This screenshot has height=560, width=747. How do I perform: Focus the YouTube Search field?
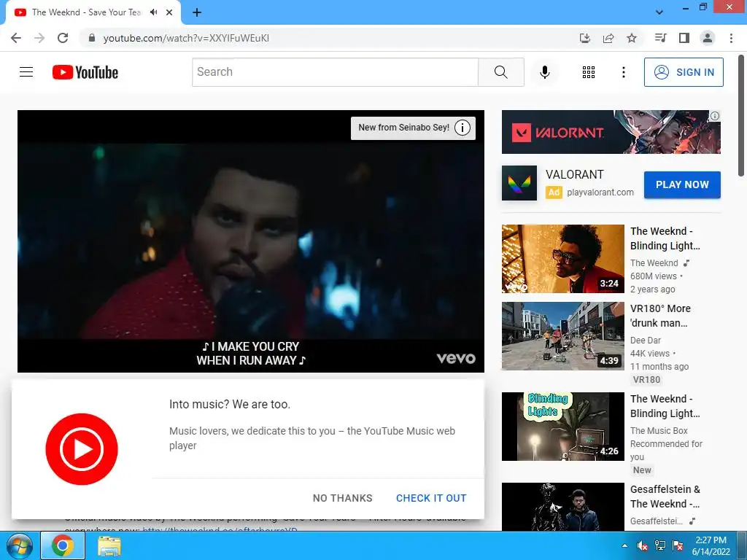(x=336, y=72)
